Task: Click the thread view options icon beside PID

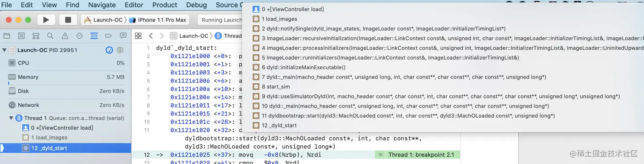Action: 120,50
